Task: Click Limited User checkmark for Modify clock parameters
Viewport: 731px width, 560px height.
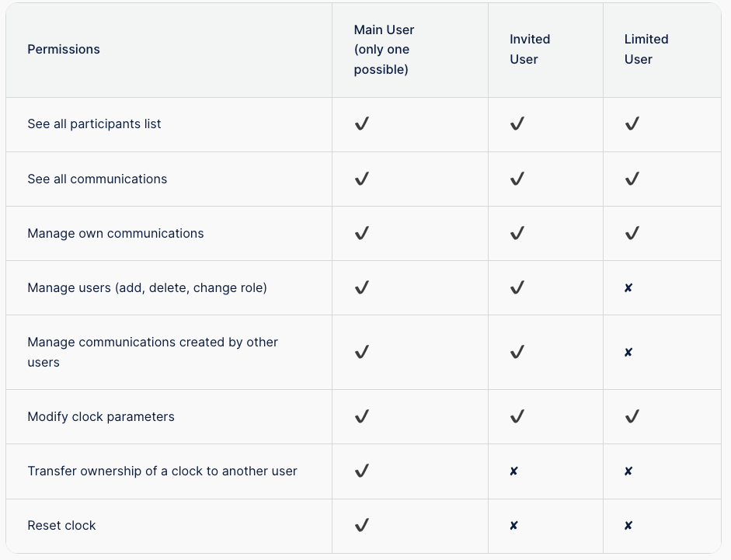Action: pyautogui.click(x=632, y=416)
